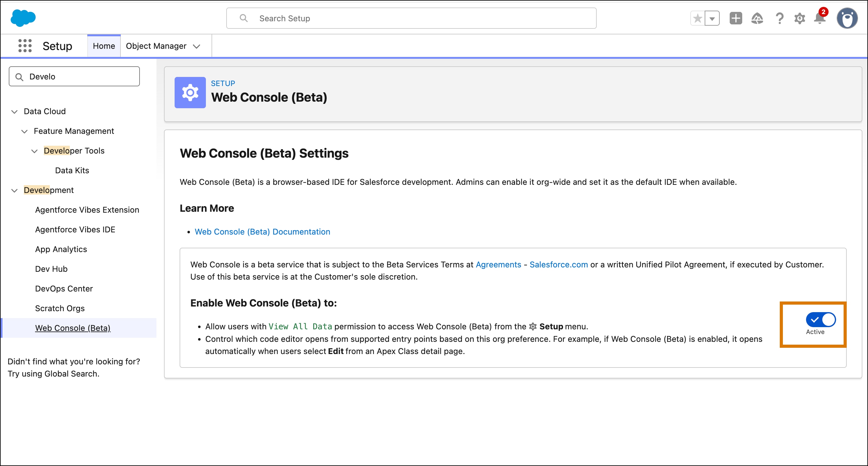This screenshot has height=466, width=868.
Task: Click the Salesforce cloud logo
Action: (x=23, y=18)
